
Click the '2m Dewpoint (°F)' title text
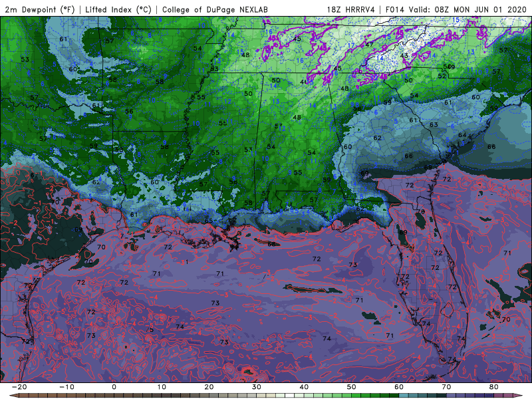point(40,9)
